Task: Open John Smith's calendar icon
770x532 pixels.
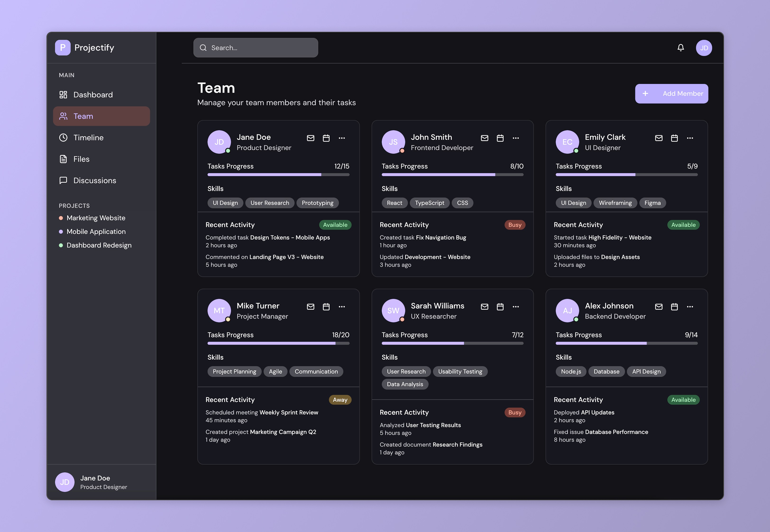Action: pyautogui.click(x=500, y=138)
